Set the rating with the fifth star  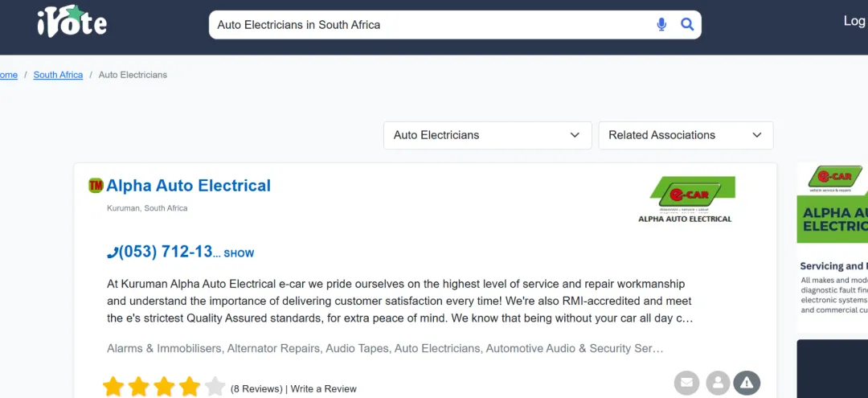(x=215, y=388)
